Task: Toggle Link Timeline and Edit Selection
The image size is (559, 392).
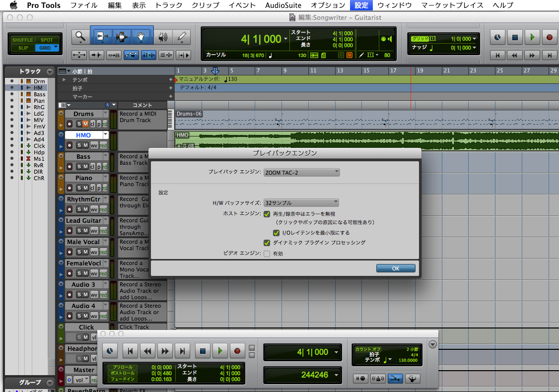Action: [148, 55]
